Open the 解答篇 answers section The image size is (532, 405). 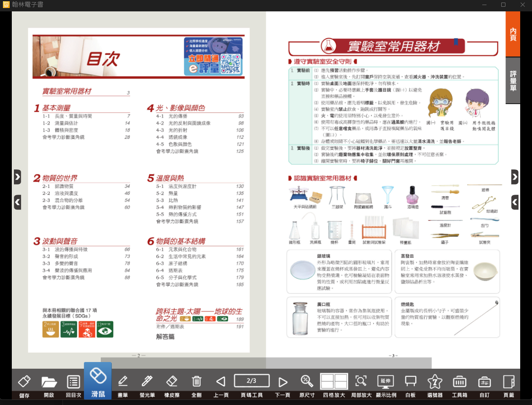(165, 337)
